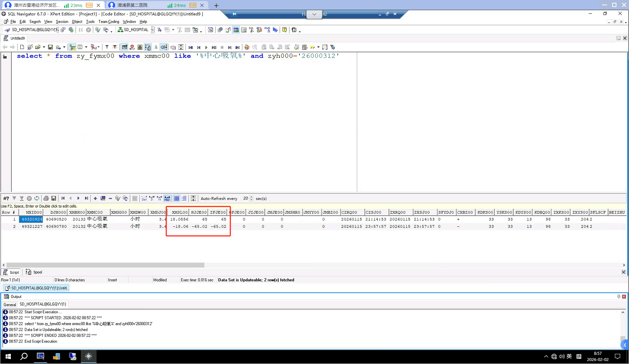
Task: Print the result grid
Action: tap(46, 198)
